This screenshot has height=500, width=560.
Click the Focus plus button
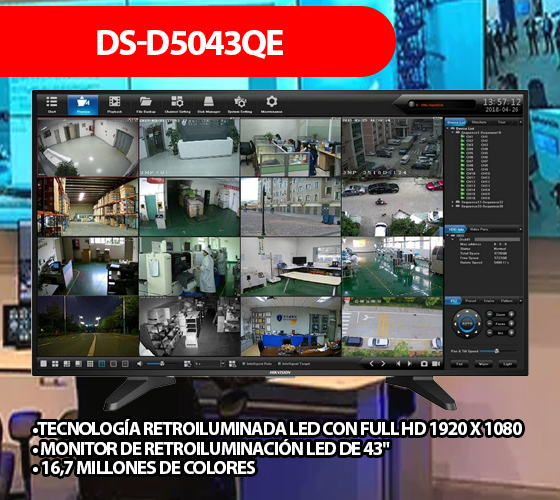click(511, 323)
